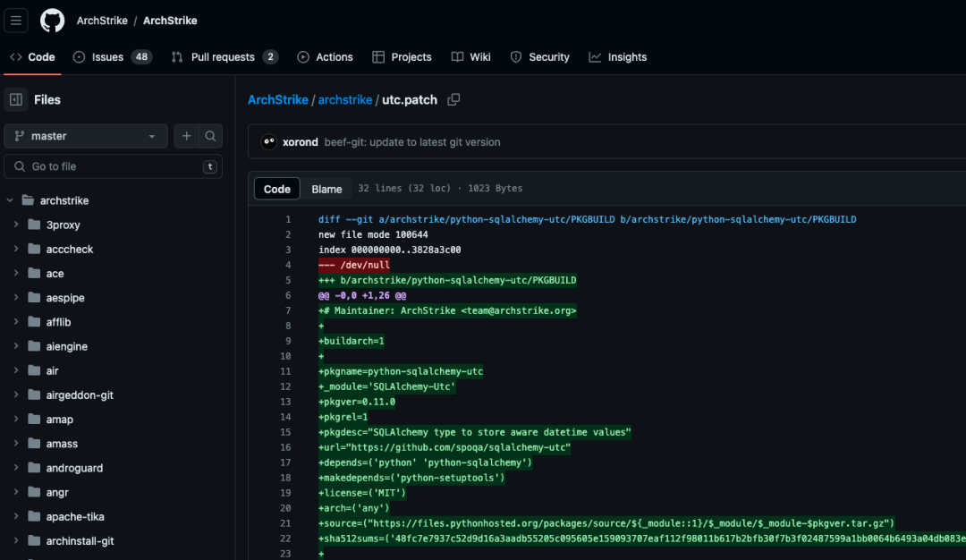Image resolution: width=966 pixels, height=560 pixels.
Task: Expand the afflib folder chevron
Action: (16, 322)
